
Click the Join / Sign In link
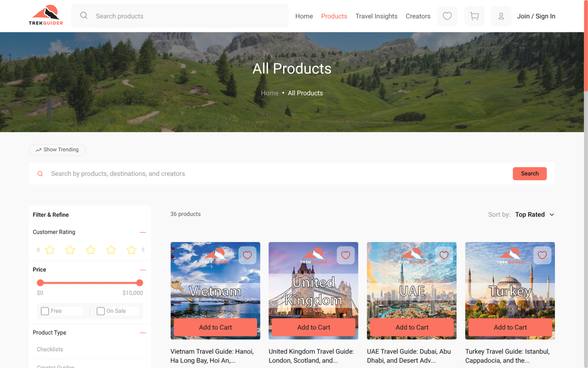point(536,16)
